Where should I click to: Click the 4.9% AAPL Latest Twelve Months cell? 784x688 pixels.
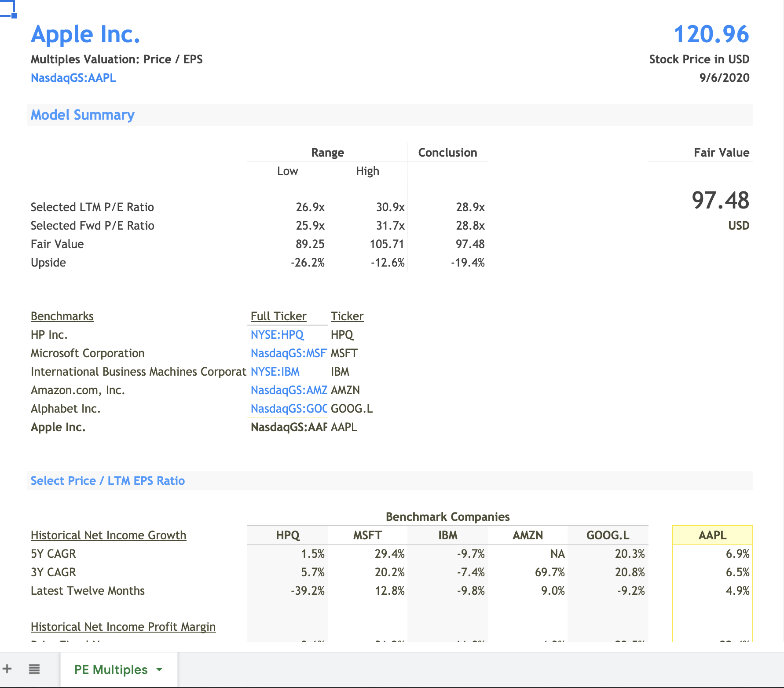coord(738,591)
